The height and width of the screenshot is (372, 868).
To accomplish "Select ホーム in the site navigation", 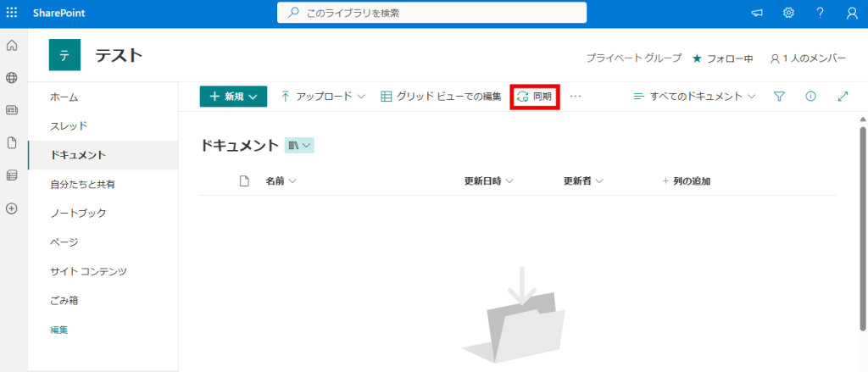I will 64,97.
